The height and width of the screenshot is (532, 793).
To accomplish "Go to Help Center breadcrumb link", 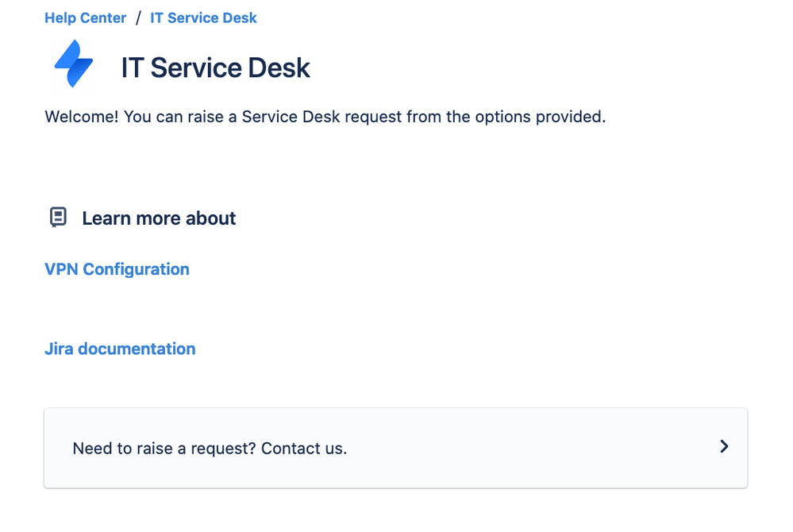I will point(86,17).
